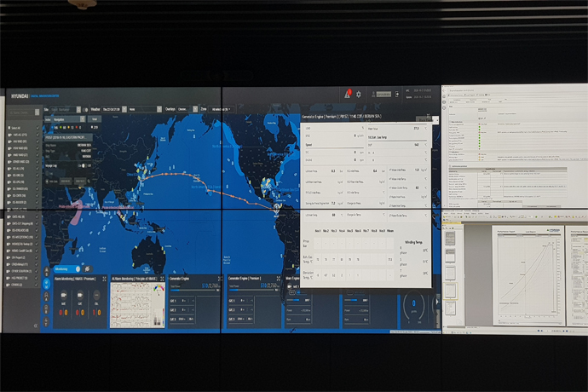Open the Overlays dropdown

[186, 109]
